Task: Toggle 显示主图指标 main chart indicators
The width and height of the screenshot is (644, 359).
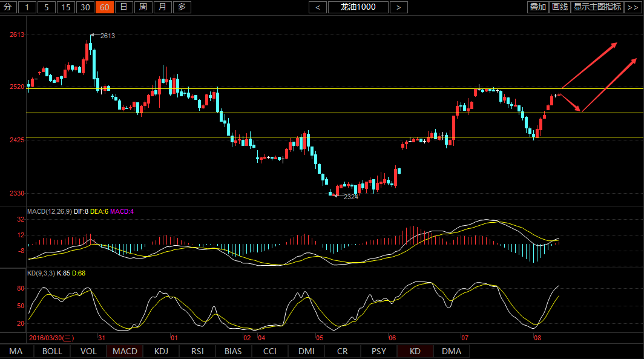Action: [x=597, y=7]
